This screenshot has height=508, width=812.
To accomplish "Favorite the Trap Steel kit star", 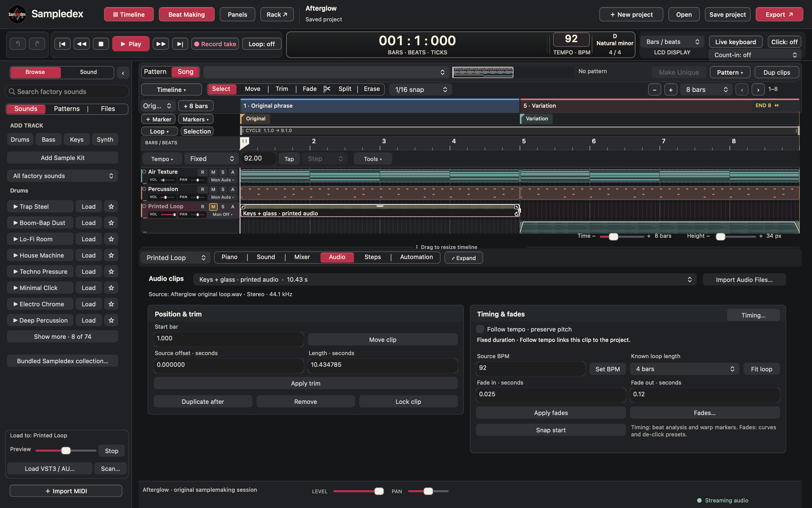I will (111, 206).
